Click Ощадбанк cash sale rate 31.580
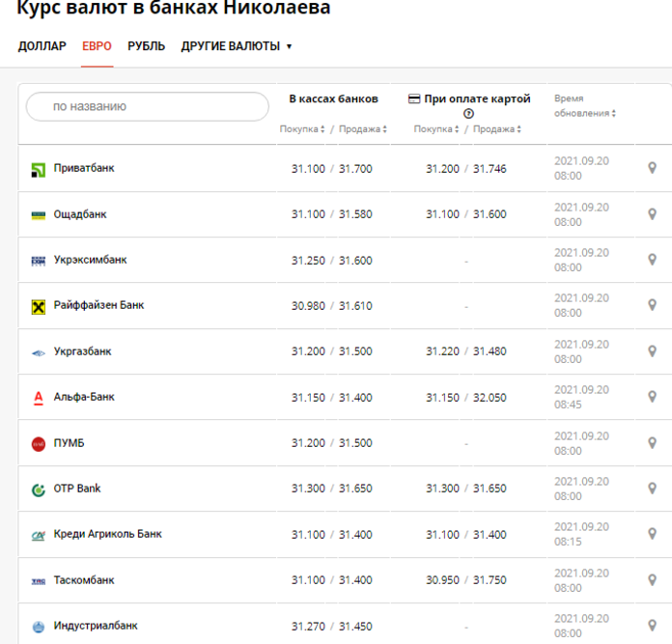 coord(355,214)
